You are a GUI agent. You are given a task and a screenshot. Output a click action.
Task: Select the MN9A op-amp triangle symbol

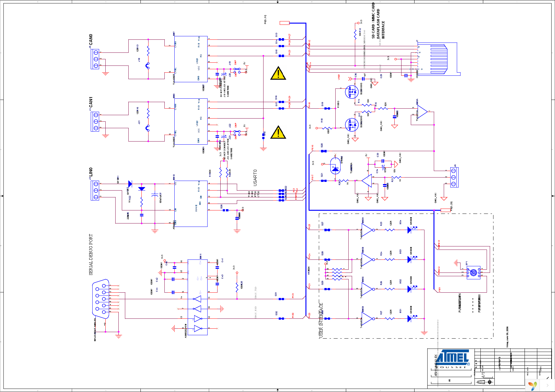(x=423, y=112)
